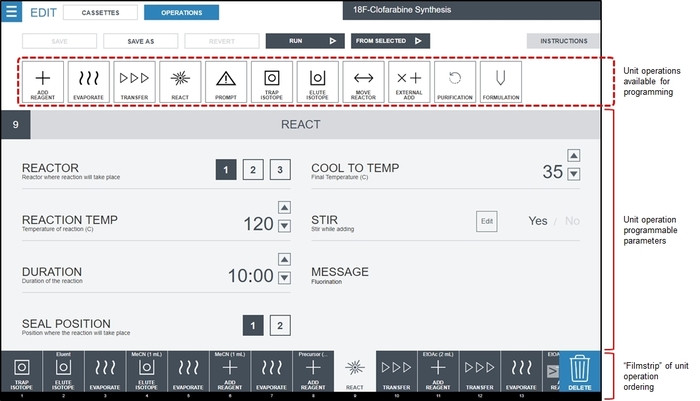Switch to the Cassettes tab
This screenshot has height=401, width=700.
[100, 13]
